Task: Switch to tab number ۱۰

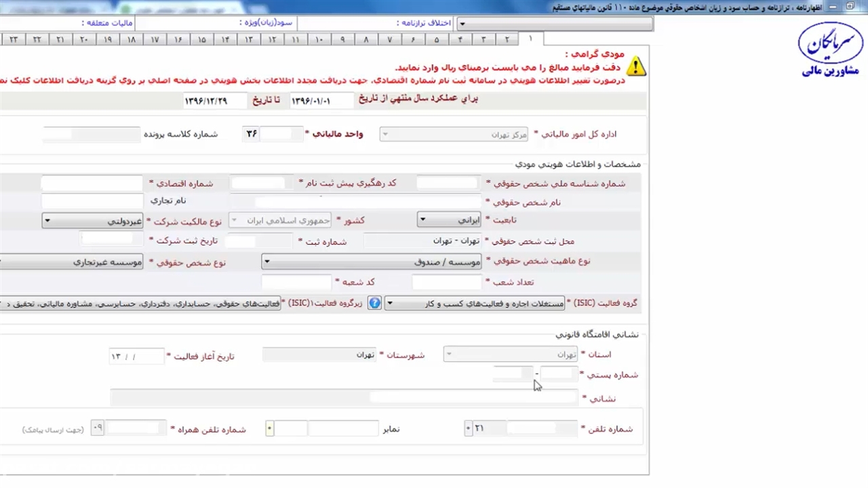Action: click(319, 40)
